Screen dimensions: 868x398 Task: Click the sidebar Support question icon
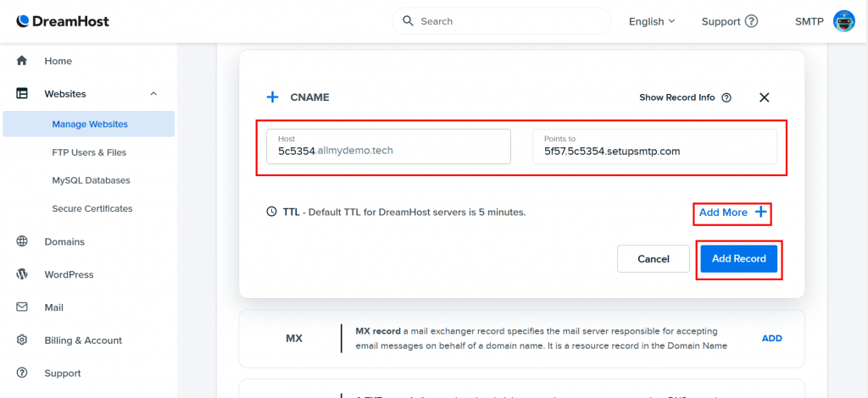pos(21,373)
